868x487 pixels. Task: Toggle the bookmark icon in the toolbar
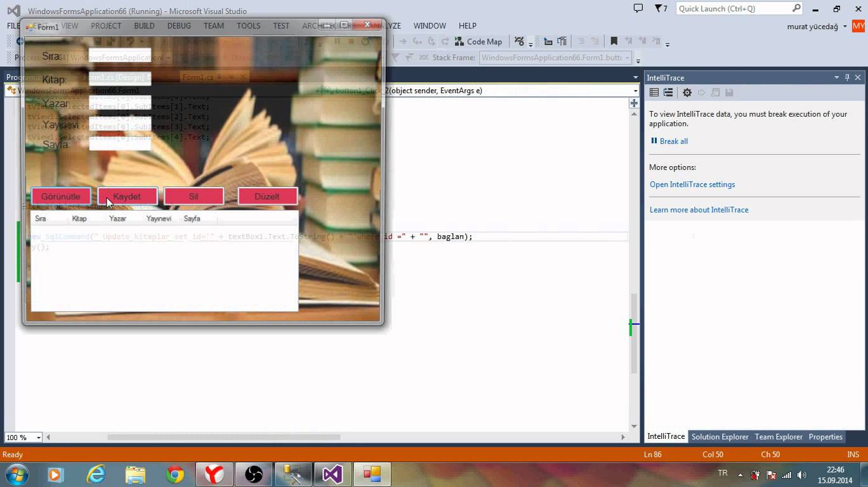614,41
